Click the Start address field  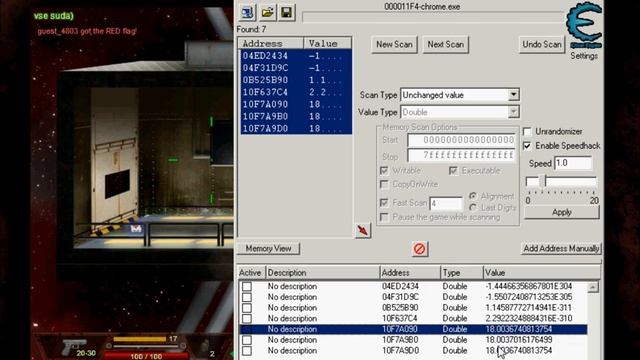[x=461, y=140]
